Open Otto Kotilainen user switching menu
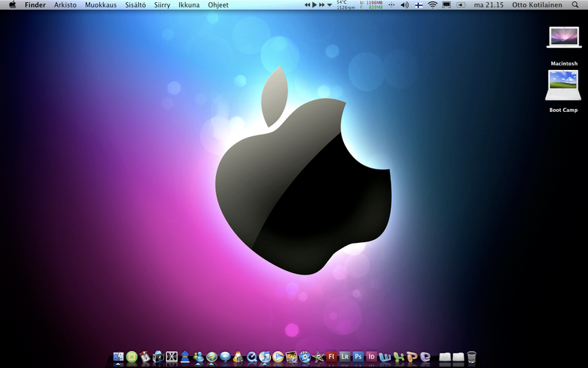 coord(537,5)
